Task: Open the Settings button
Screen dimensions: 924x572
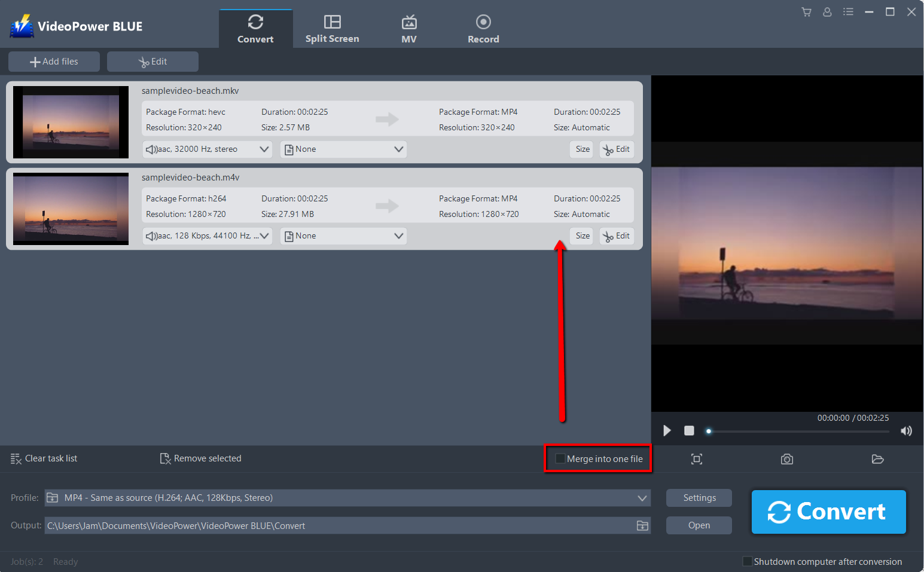Action: pyautogui.click(x=699, y=497)
